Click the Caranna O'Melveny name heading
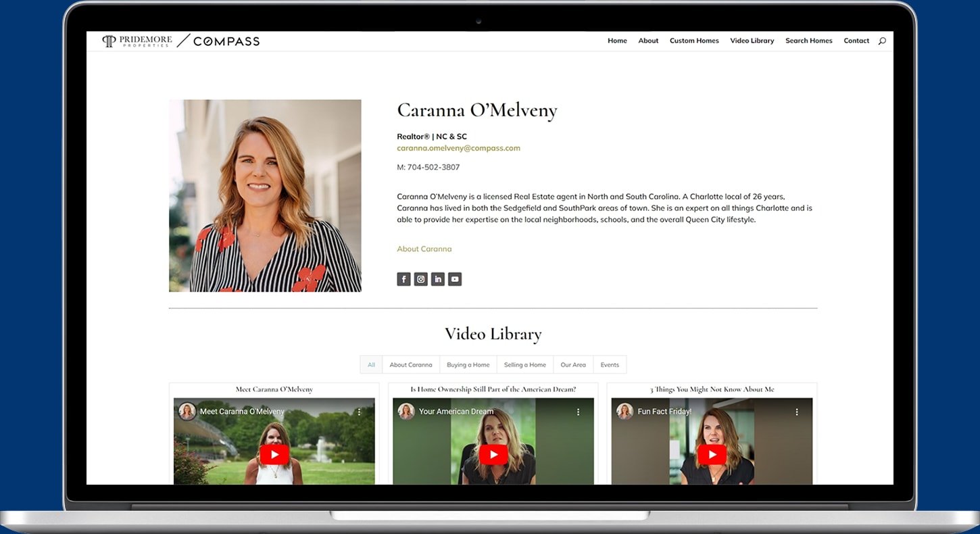This screenshot has width=980, height=534. [477, 111]
